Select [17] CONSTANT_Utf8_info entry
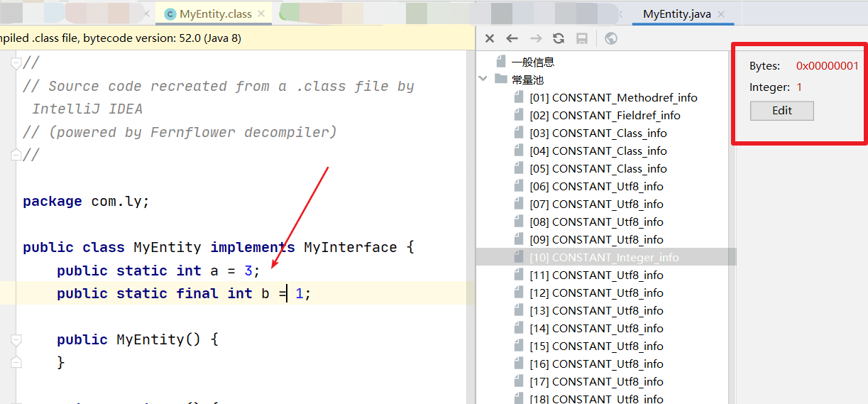Screen dimensions: 868x404 click(596, 382)
